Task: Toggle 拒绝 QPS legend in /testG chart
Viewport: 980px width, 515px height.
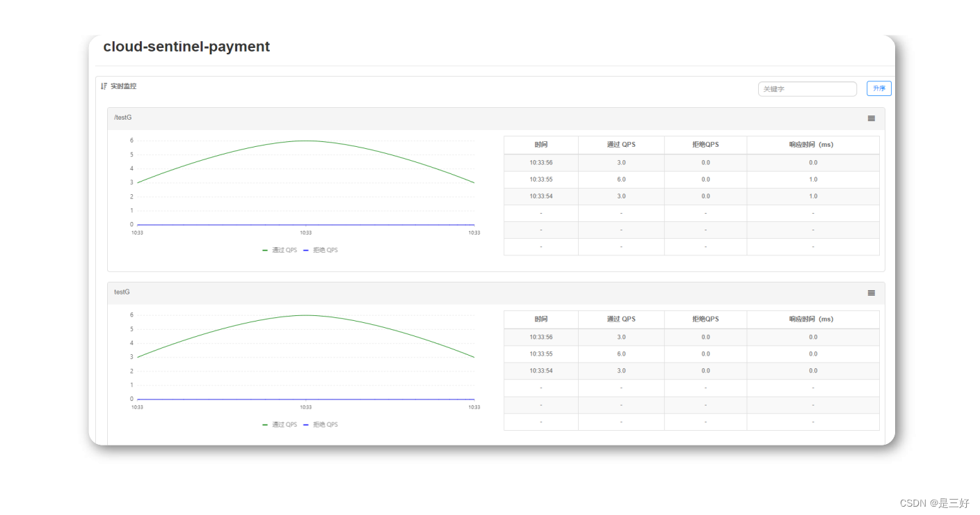Action: point(321,250)
